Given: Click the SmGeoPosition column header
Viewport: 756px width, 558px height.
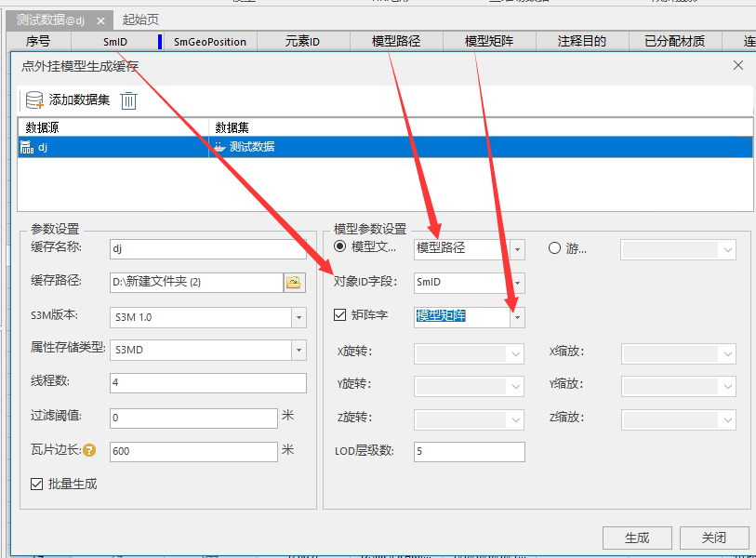Looking at the screenshot, I should pyautogui.click(x=209, y=42).
